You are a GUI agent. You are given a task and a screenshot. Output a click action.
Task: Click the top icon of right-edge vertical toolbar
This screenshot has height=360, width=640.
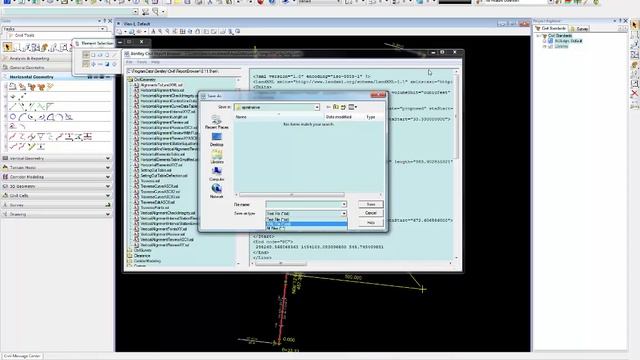pos(634,25)
